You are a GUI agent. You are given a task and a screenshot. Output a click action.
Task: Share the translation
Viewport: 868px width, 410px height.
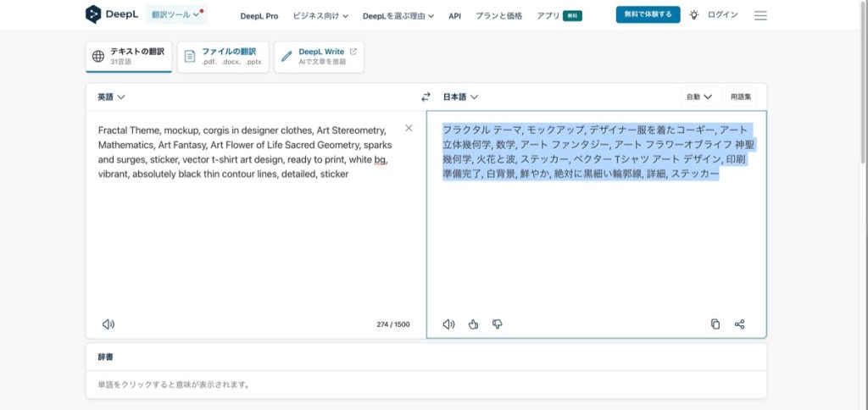tap(739, 324)
